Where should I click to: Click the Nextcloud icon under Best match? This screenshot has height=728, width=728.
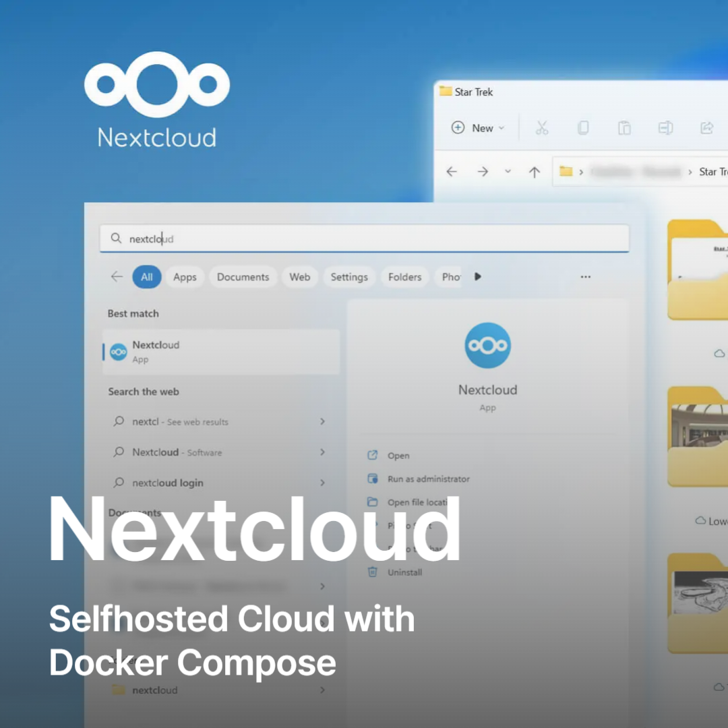coord(118,351)
